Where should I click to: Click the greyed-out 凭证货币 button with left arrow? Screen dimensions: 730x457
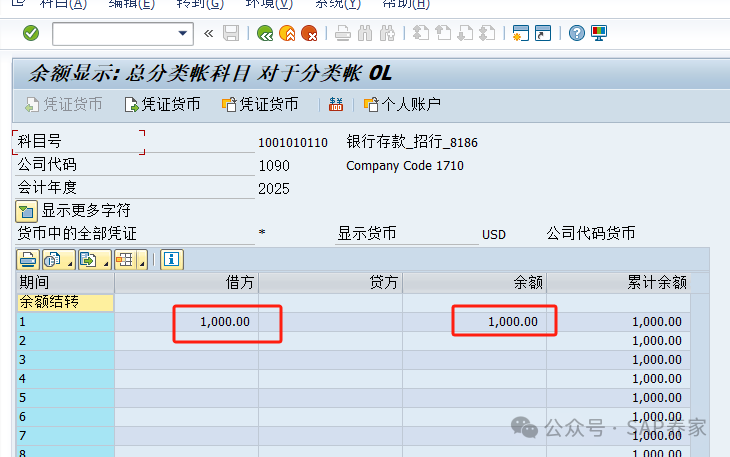point(64,104)
